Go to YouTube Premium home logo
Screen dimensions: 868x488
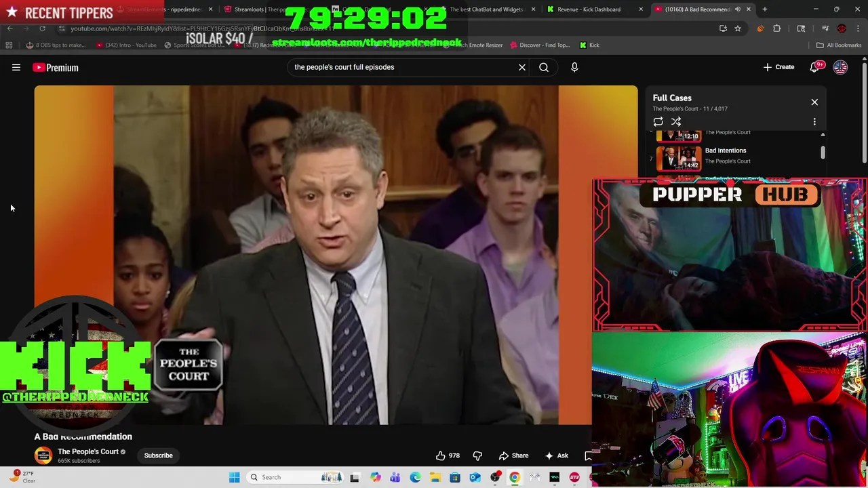(56, 67)
